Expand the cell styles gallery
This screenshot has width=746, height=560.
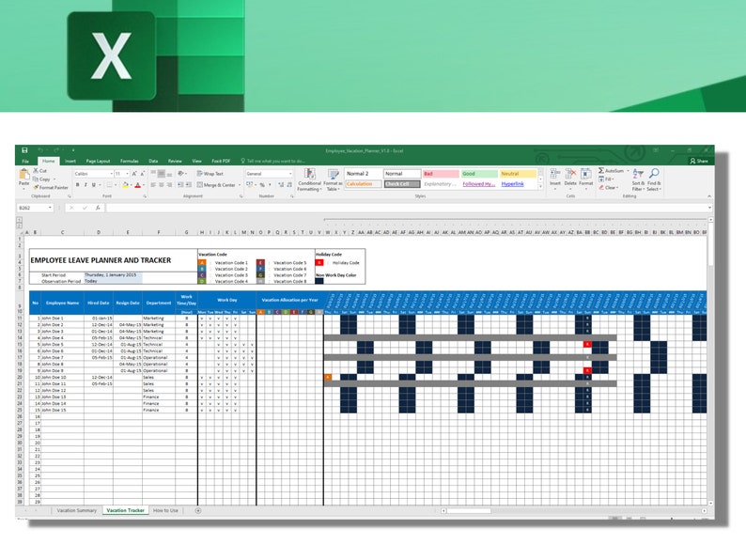click(540, 187)
